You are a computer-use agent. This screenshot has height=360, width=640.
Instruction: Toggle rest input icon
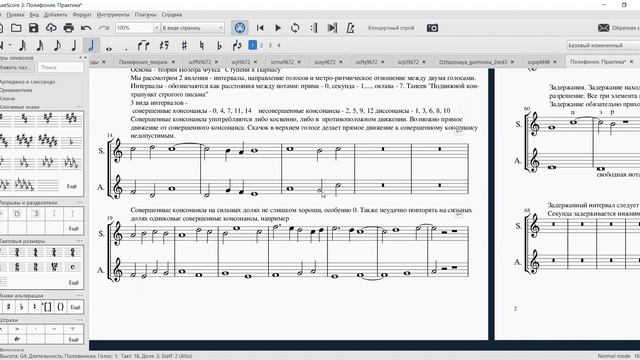(164, 45)
